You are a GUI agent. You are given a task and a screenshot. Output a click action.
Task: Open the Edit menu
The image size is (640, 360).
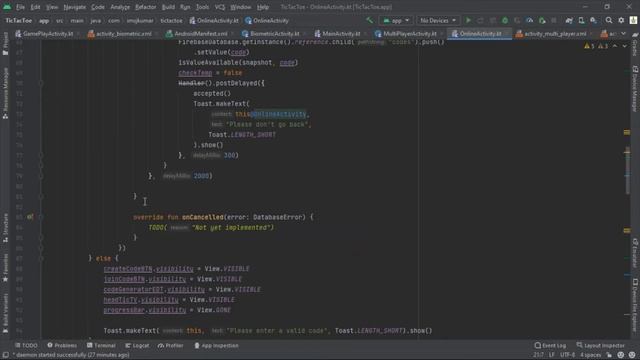36,7
